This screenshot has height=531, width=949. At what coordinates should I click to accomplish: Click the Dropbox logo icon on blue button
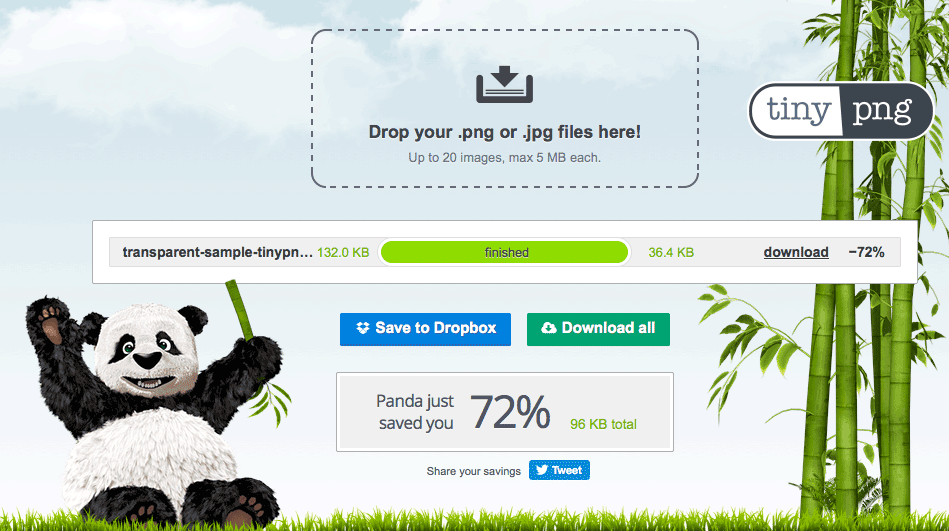click(363, 328)
